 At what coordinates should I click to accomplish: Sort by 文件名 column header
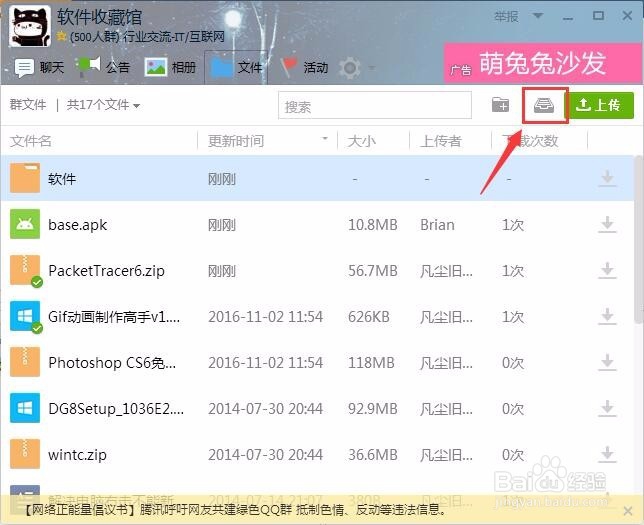(30, 141)
